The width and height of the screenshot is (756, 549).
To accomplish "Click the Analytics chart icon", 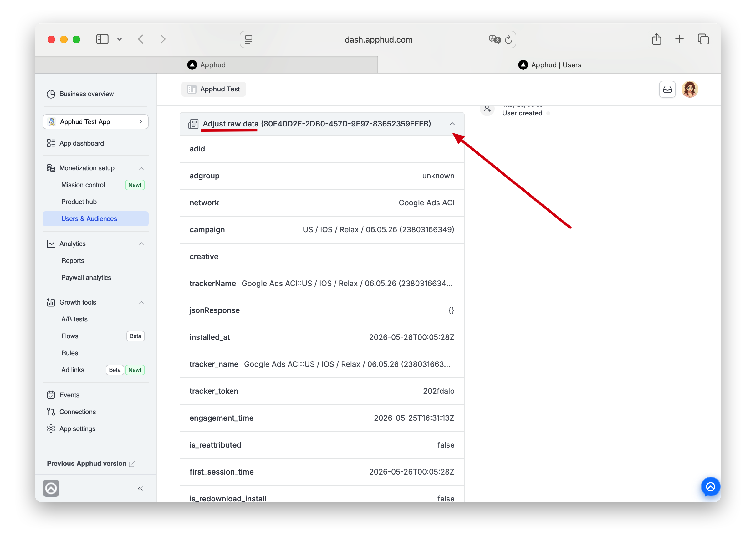I will 51,244.
